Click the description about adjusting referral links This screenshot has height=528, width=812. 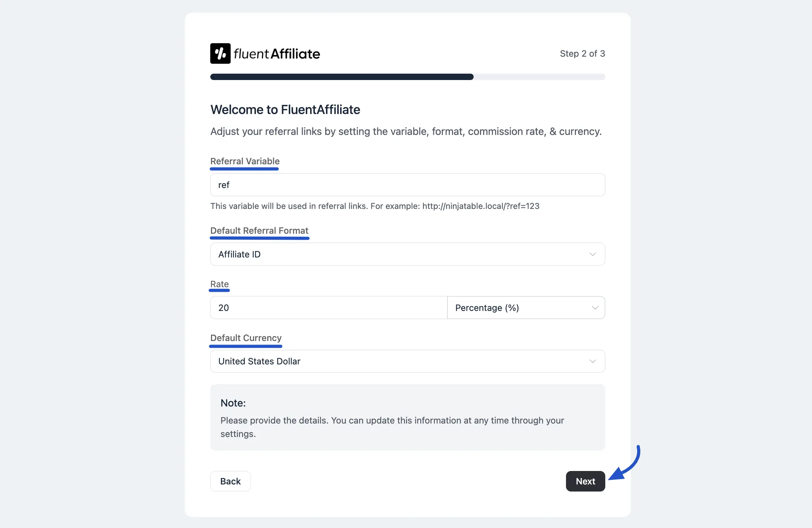click(406, 131)
